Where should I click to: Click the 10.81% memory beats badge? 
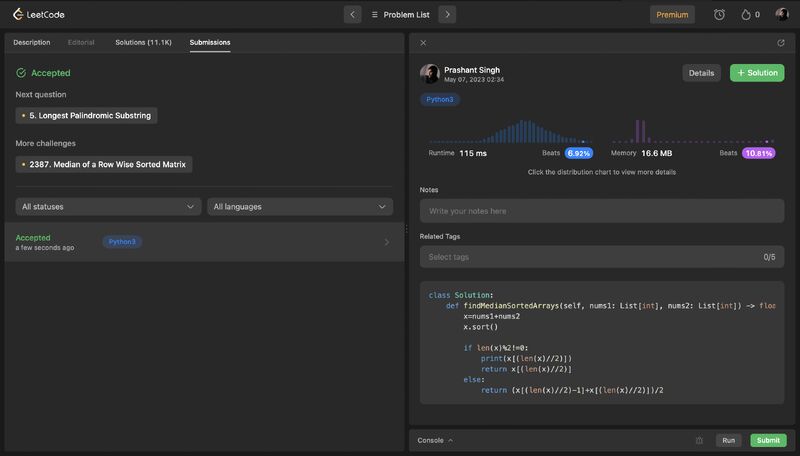[758, 153]
